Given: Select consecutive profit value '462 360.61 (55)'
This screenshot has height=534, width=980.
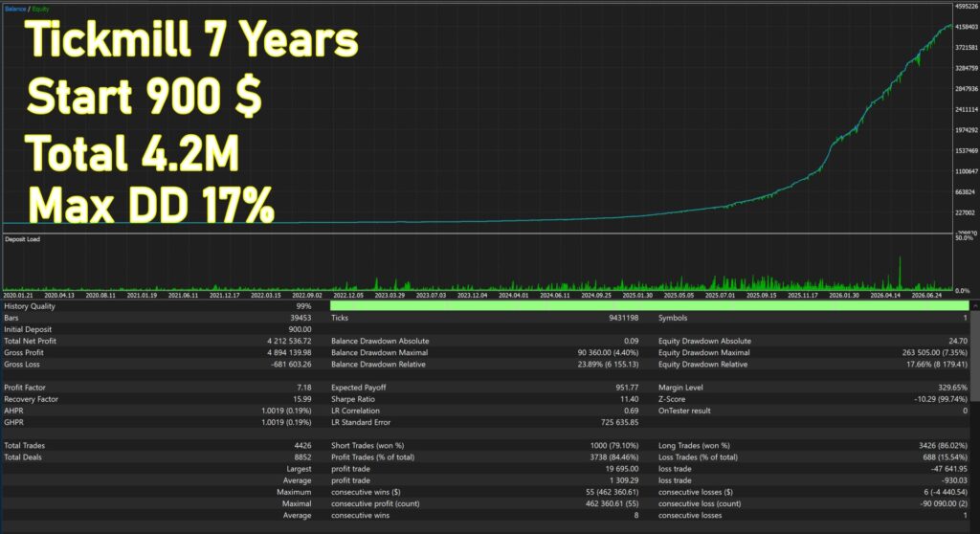Looking at the screenshot, I should 612,504.
